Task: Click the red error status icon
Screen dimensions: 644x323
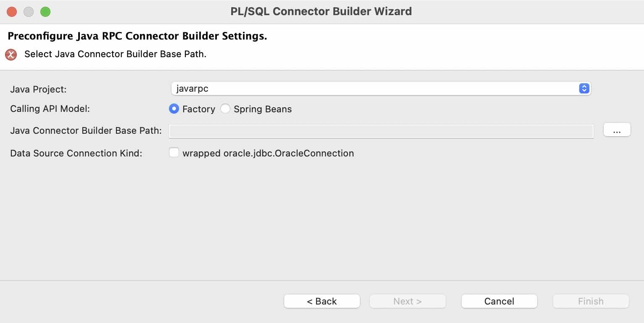Action: [x=11, y=54]
